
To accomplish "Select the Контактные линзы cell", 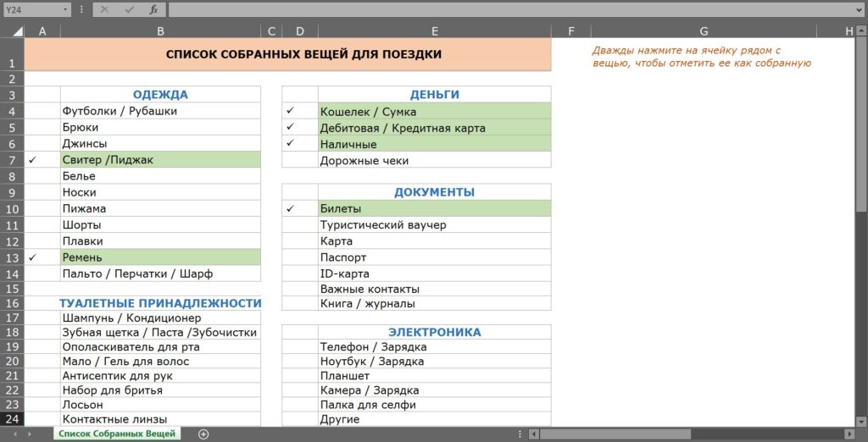I will tap(160, 419).
